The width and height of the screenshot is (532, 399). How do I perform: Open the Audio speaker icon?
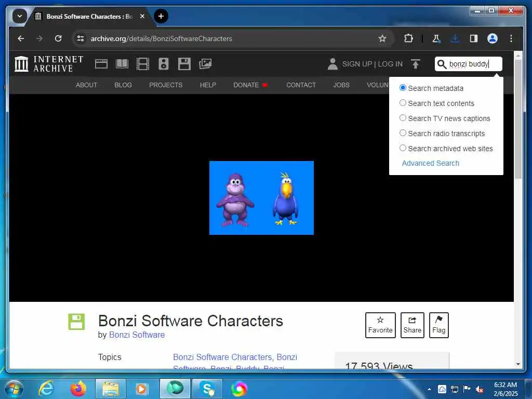(164, 64)
